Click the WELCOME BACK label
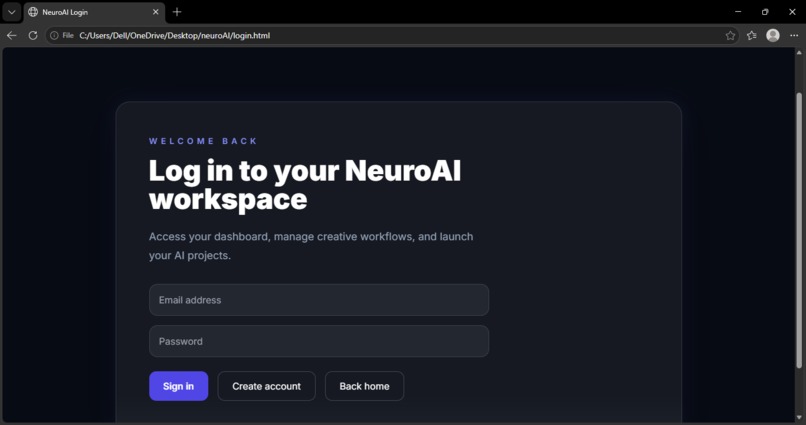Viewport: 806px width, 425px height. pyautogui.click(x=203, y=141)
